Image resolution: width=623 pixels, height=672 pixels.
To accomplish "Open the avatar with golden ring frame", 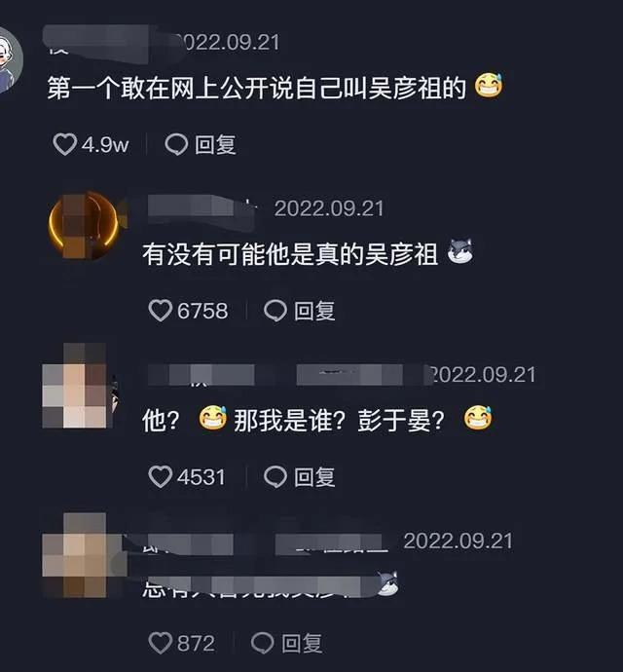I will tap(84, 226).
